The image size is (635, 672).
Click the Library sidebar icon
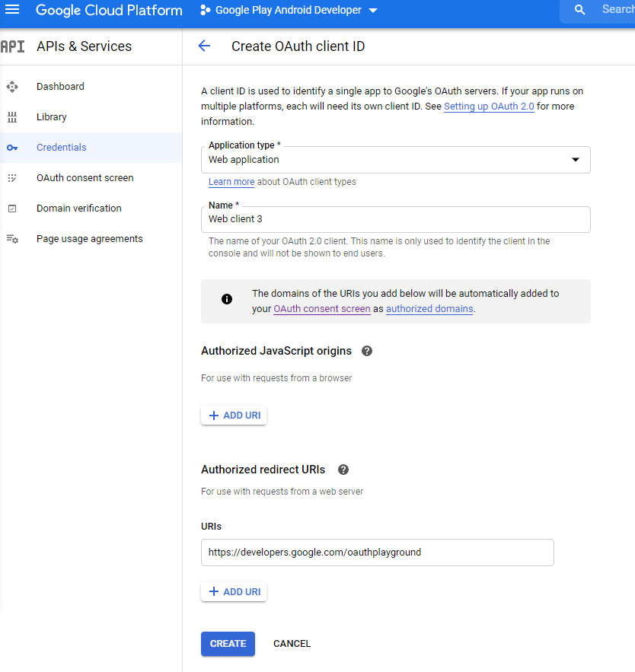click(x=12, y=117)
